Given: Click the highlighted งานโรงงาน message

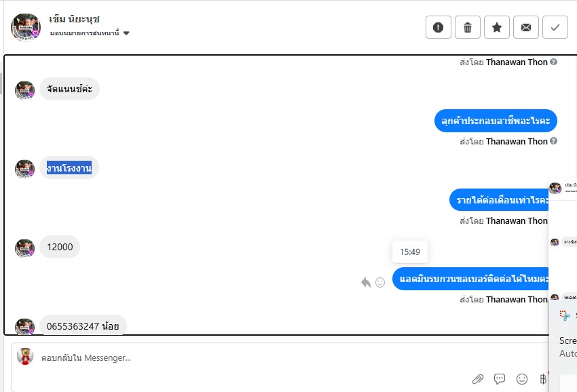Looking at the screenshot, I should 69,168.
